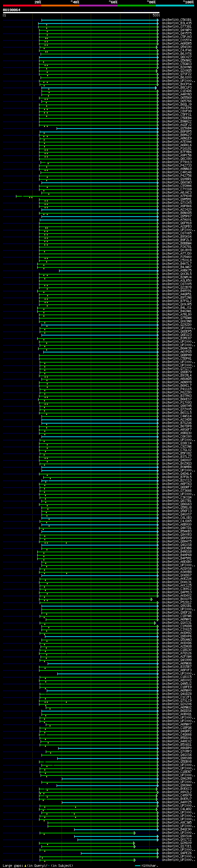Click the white query sequence bar

(x=81, y=12)
